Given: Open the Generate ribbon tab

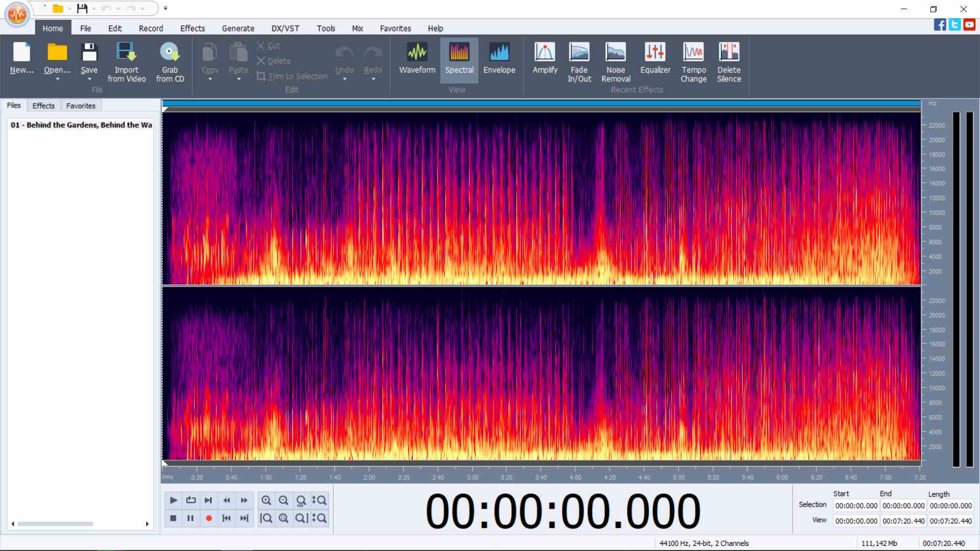Looking at the screenshot, I should tap(238, 29).
